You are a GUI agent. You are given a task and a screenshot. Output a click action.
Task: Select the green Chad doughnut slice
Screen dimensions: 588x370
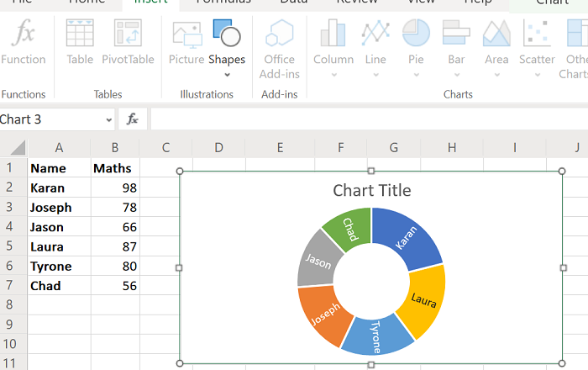(x=350, y=228)
